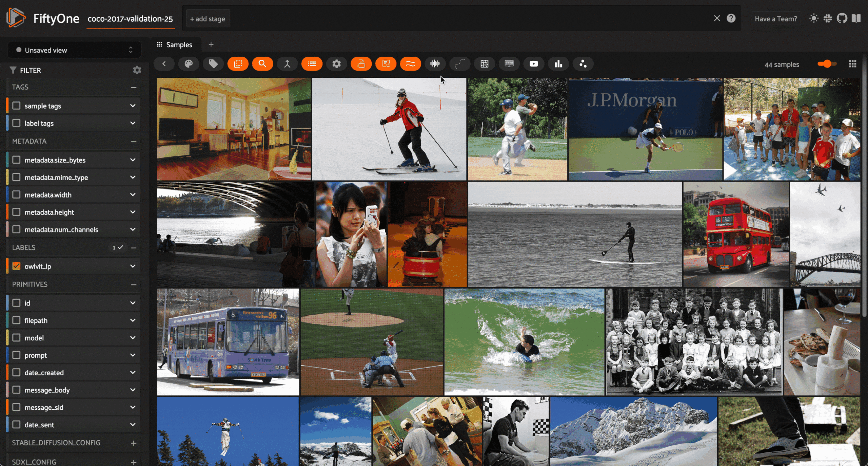Image resolution: width=868 pixels, height=466 pixels.
Task: Open the red double-decker bus thumbnail
Action: point(736,234)
